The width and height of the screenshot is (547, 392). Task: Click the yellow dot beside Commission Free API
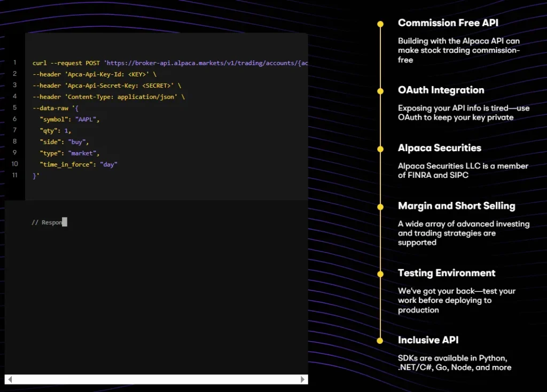coord(380,24)
